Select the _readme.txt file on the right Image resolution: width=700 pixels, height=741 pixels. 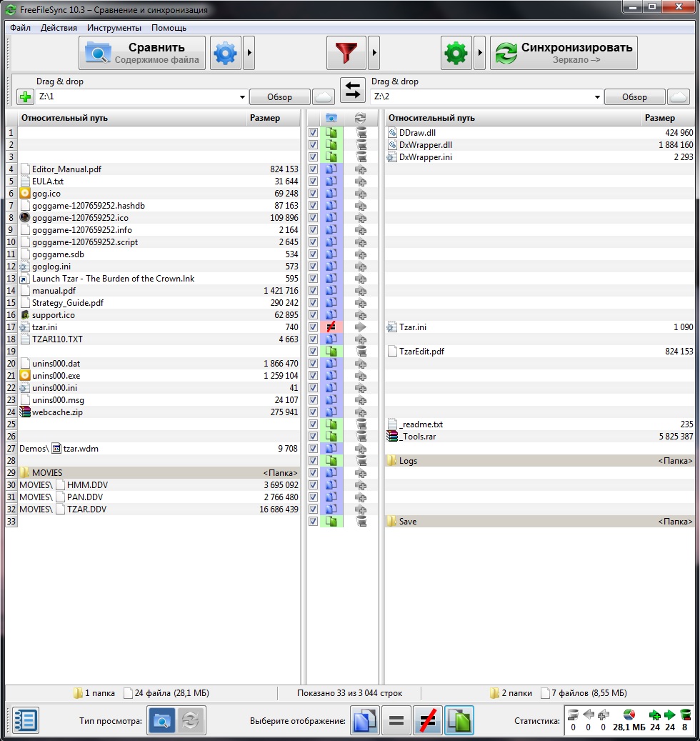point(539,424)
